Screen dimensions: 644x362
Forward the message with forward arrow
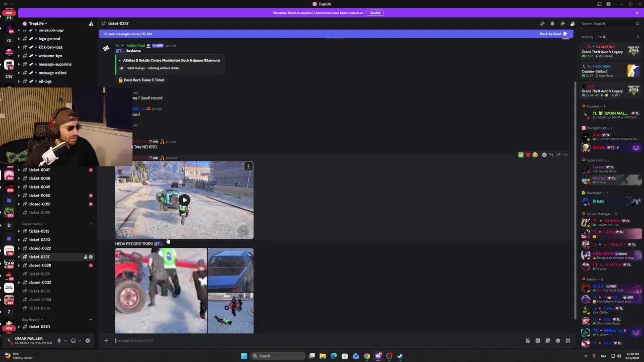coord(558,155)
